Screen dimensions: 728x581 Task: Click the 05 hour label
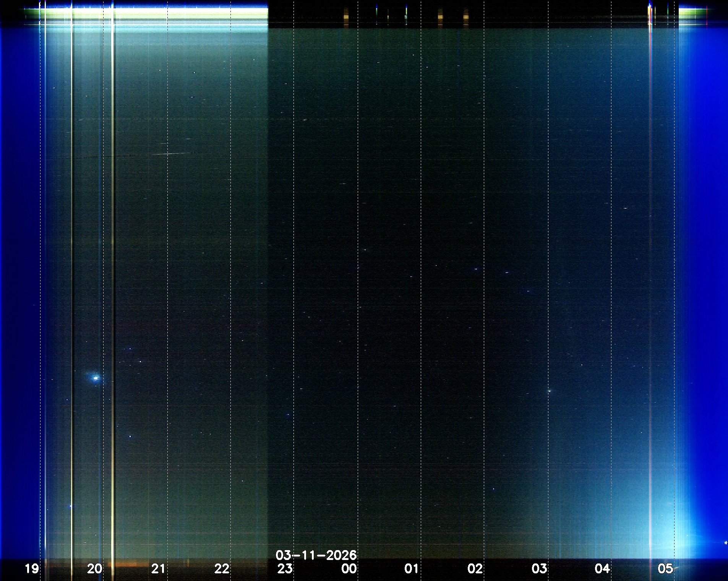tap(665, 569)
